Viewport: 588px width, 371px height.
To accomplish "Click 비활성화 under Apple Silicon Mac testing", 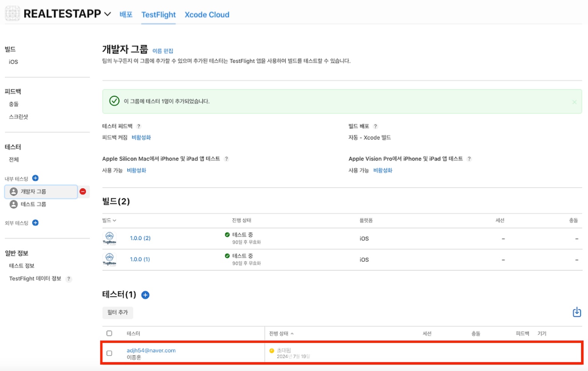I will [x=137, y=170].
